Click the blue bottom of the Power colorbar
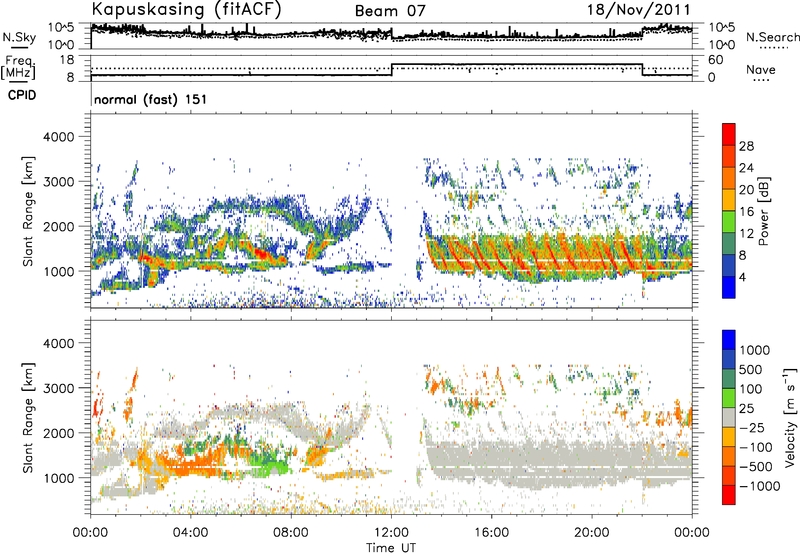The image size is (800, 554). (729, 288)
